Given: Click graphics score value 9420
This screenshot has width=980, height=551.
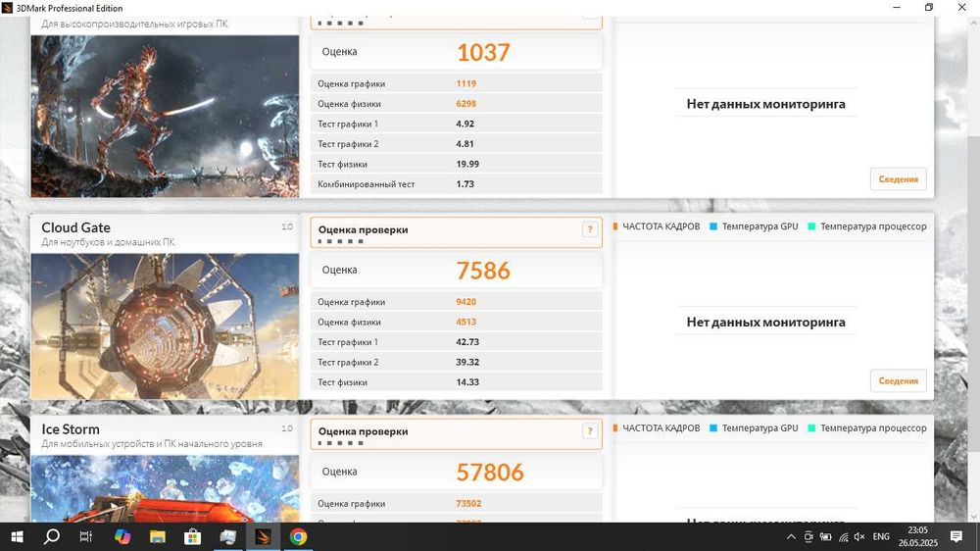Looking at the screenshot, I should pos(466,301).
